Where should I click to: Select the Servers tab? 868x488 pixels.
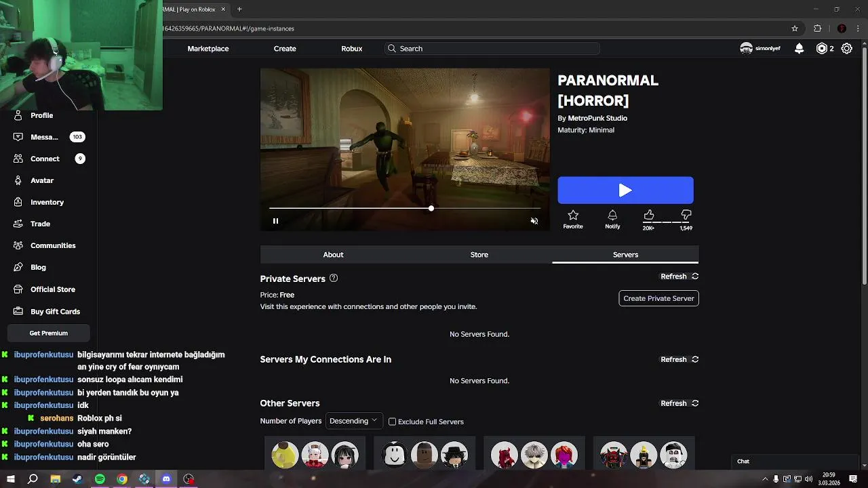(x=625, y=255)
